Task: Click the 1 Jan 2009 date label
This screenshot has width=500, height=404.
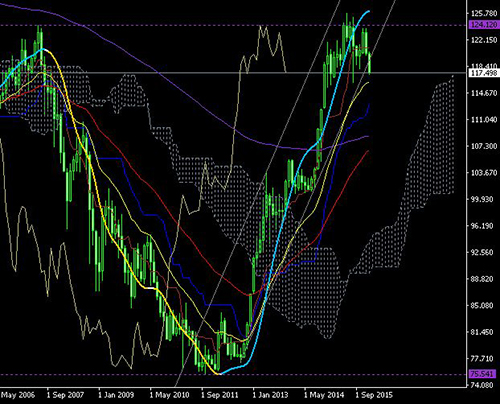Action: [x=116, y=395]
